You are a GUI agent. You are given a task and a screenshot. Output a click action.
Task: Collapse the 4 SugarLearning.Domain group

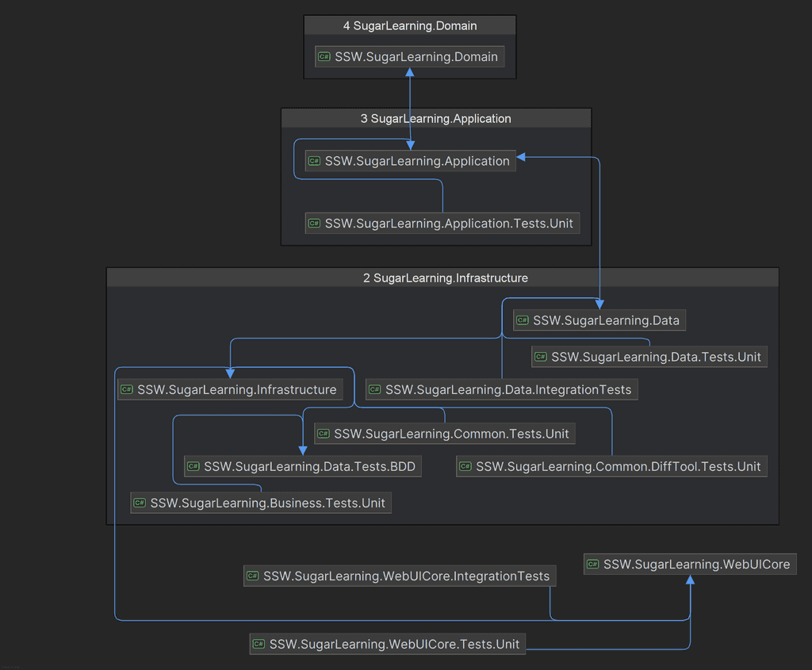(x=409, y=25)
